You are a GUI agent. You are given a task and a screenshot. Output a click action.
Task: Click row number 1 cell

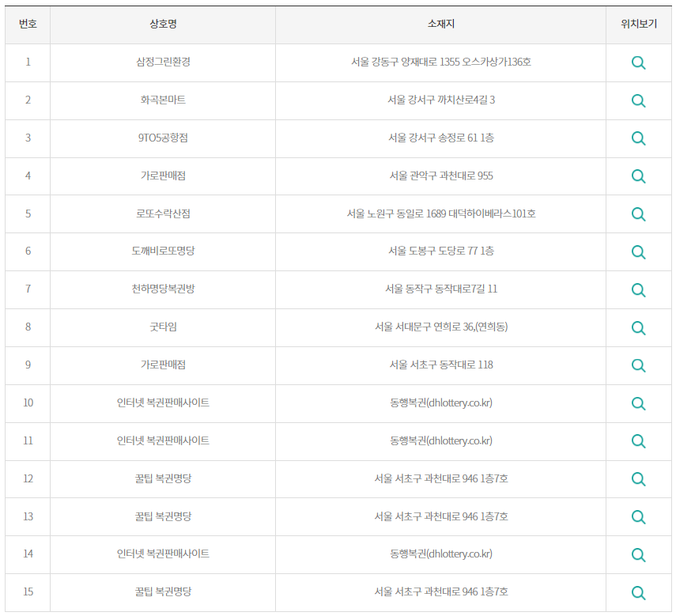28,62
